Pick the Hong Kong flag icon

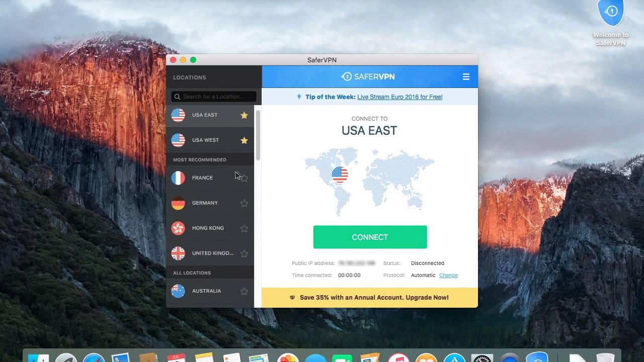click(178, 228)
